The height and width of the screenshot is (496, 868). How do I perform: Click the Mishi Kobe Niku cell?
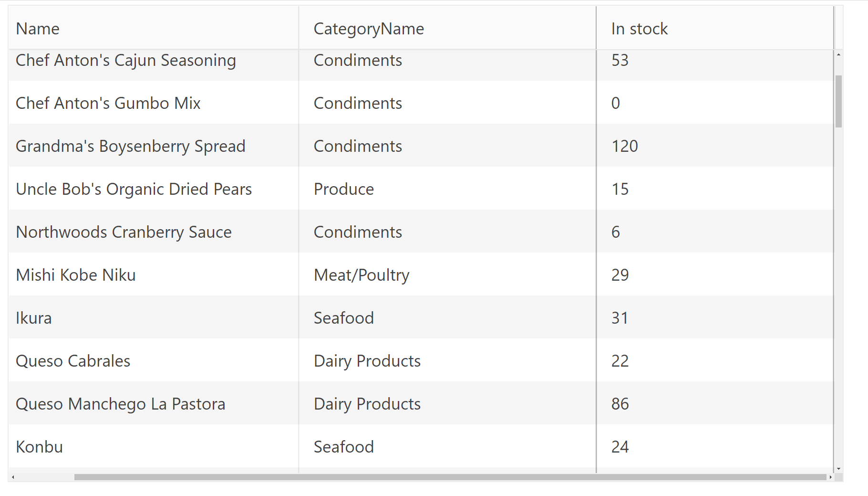[76, 275]
